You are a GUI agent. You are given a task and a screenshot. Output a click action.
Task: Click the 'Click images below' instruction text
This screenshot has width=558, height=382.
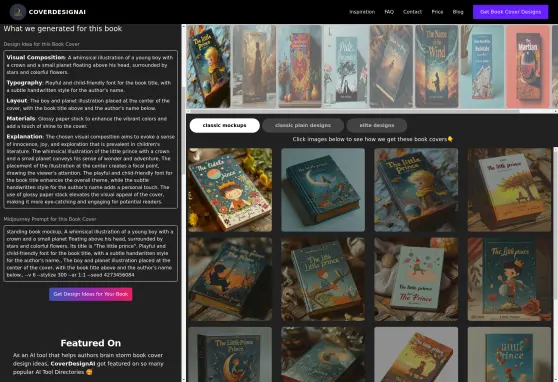point(372,139)
